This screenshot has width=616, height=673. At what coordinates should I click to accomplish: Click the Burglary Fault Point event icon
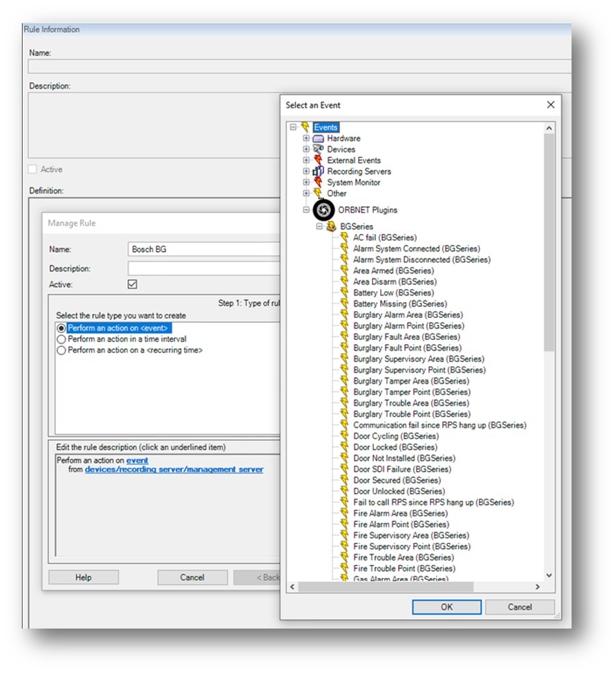tap(344, 347)
